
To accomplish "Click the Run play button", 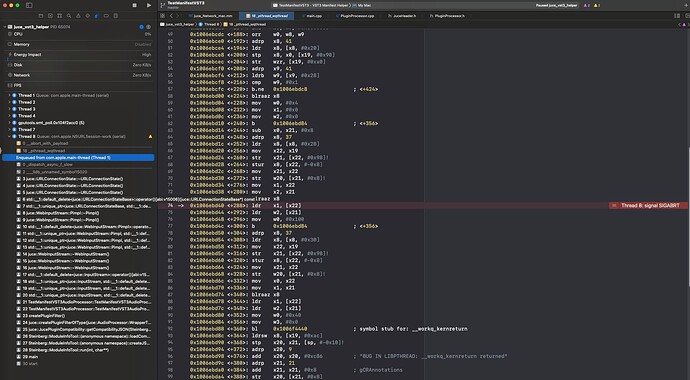I will pos(149,5).
